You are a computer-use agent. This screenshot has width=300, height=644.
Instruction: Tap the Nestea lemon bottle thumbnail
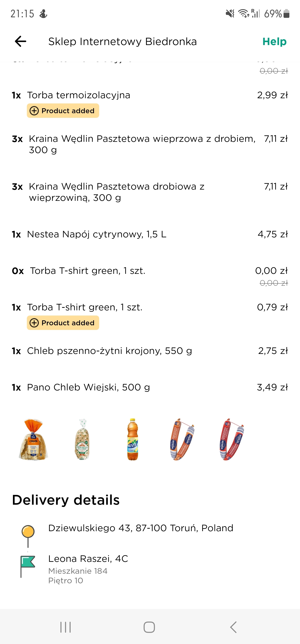click(133, 439)
